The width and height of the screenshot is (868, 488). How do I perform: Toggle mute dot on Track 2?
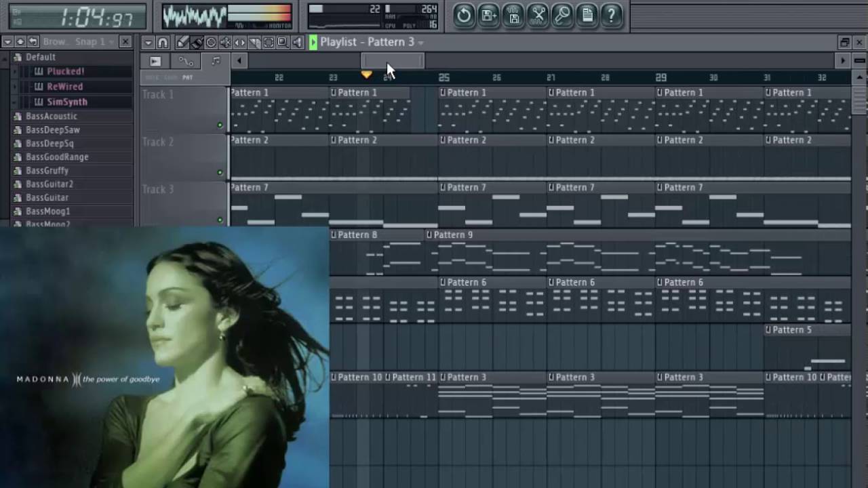(220, 172)
